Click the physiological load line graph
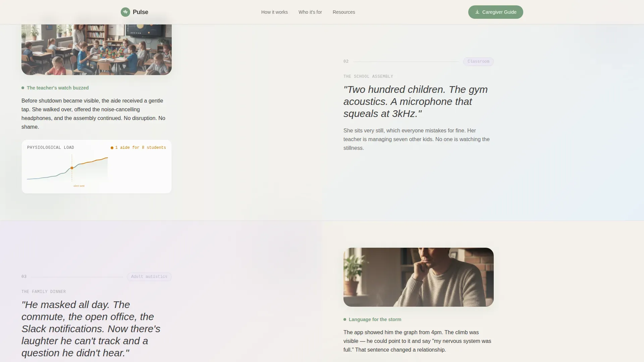 tap(67, 169)
